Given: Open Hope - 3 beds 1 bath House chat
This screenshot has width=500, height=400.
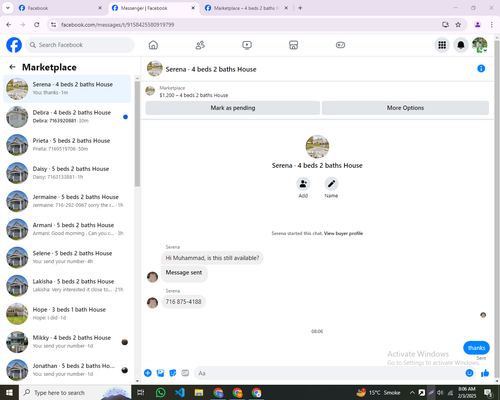Looking at the screenshot, I should (x=67, y=314).
